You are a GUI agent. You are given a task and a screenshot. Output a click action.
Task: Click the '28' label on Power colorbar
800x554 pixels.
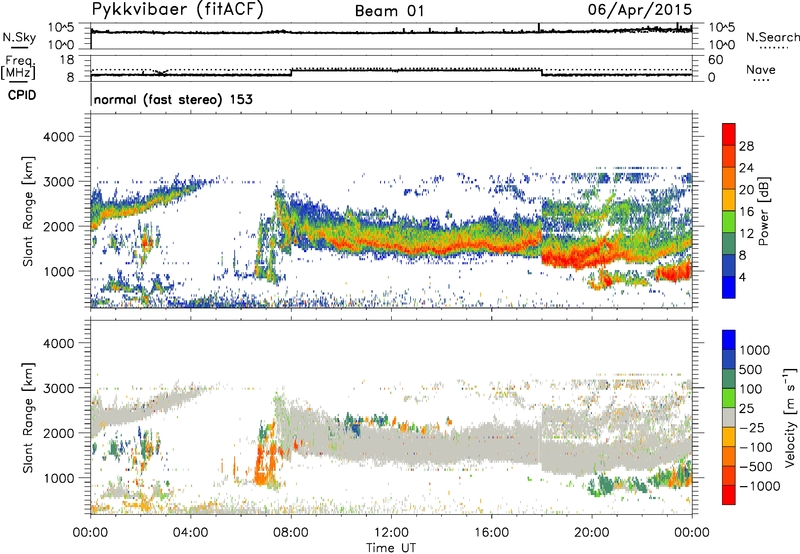pos(746,146)
